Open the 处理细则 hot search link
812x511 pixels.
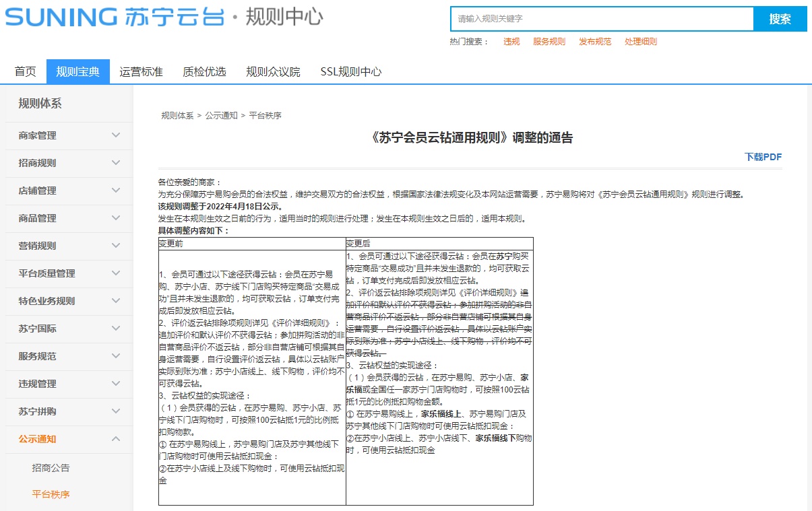pyautogui.click(x=640, y=42)
